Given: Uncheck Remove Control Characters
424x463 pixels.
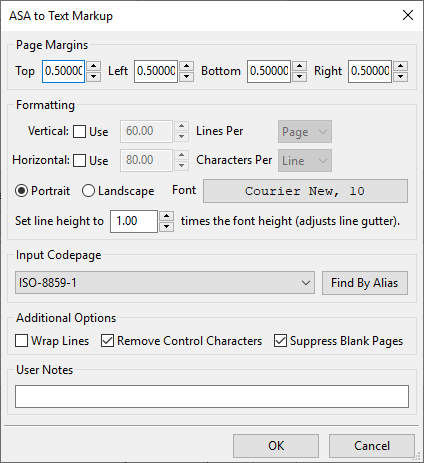Looking at the screenshot, I should 107,341.
